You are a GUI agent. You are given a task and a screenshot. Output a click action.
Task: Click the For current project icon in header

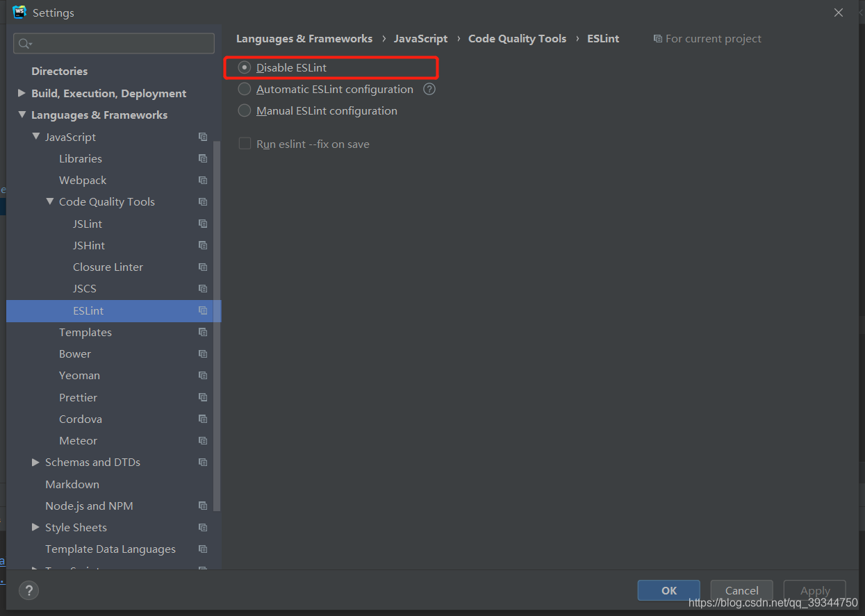657,38
